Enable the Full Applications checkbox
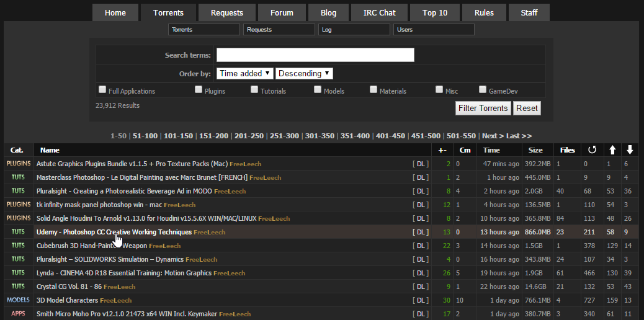This screenshot has width=644, height=320. 102,89
